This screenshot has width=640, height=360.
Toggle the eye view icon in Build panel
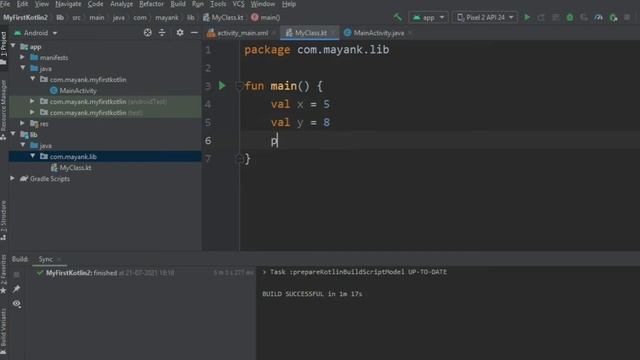[16, 304]
